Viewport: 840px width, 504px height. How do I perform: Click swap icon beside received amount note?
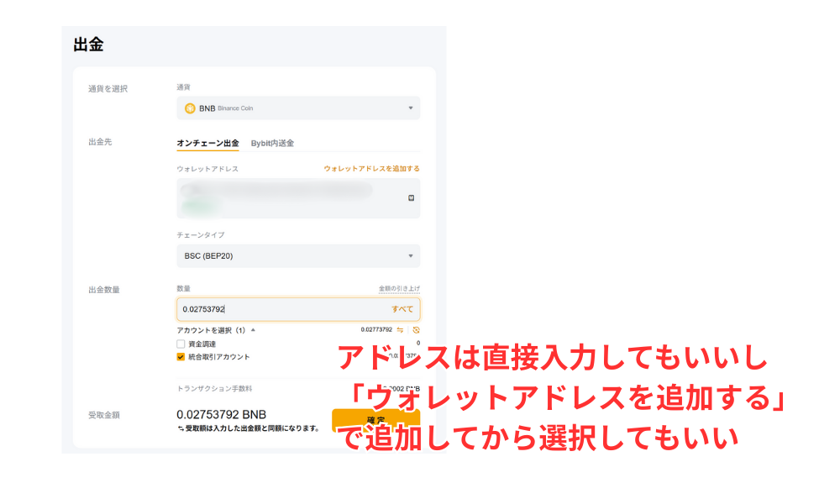[181, 428]
